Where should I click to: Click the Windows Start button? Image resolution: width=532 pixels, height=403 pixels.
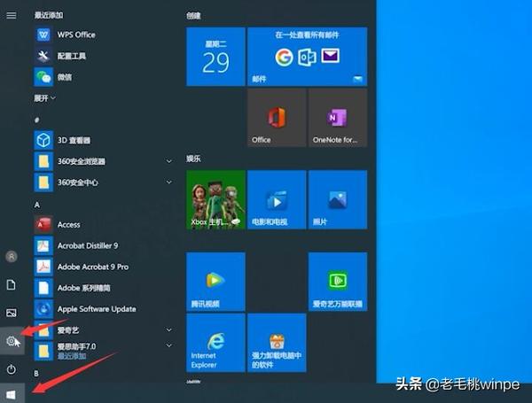[12, 394]
